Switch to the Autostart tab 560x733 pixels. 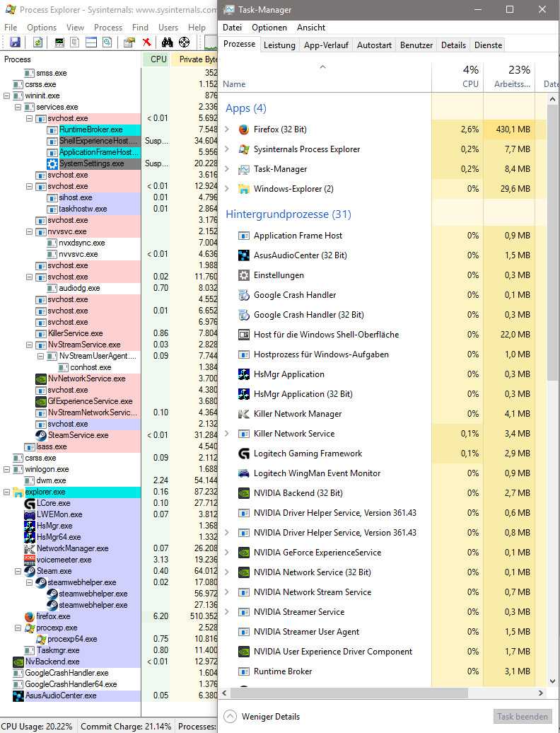coord(374,45)
